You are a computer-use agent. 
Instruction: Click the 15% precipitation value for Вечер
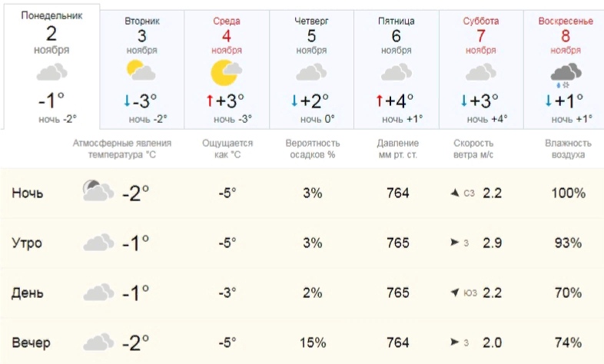[313, 342]
